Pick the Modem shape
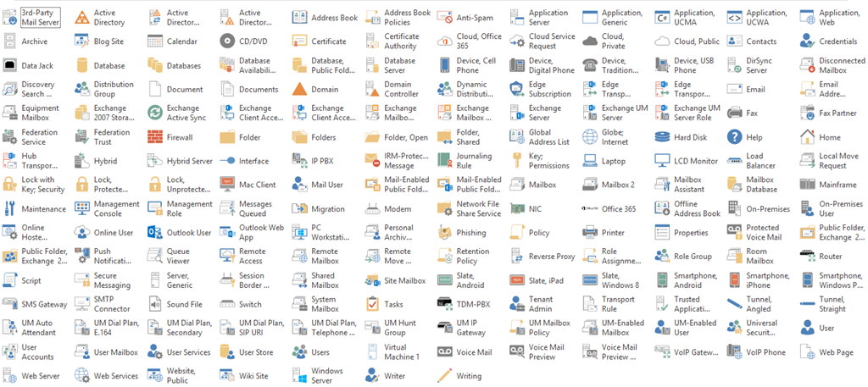The width and height of the screenshot is (868, 387). pos(373,209)
